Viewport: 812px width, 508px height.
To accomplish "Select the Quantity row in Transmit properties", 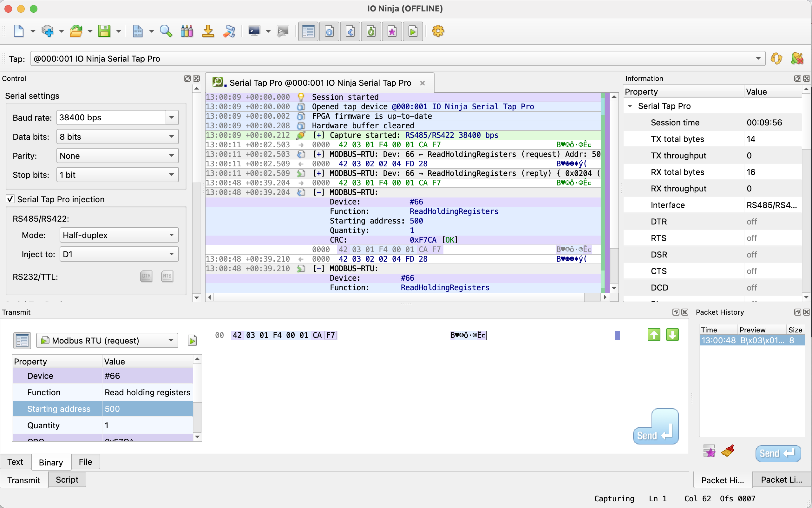I will pos(103,425).
